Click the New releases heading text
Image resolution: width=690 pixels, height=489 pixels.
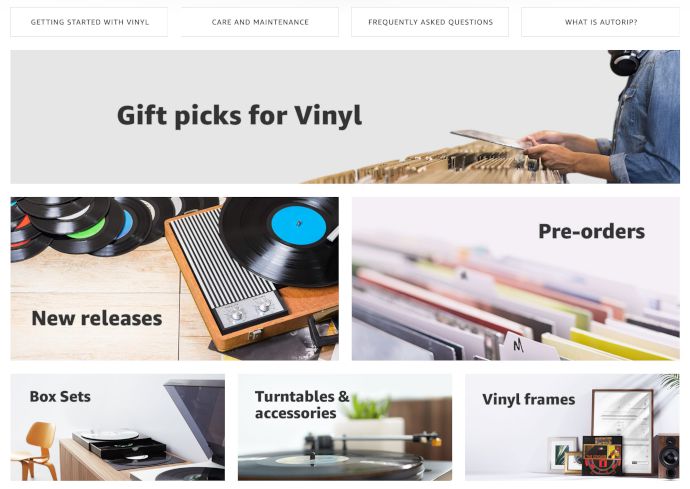[97, 318]
